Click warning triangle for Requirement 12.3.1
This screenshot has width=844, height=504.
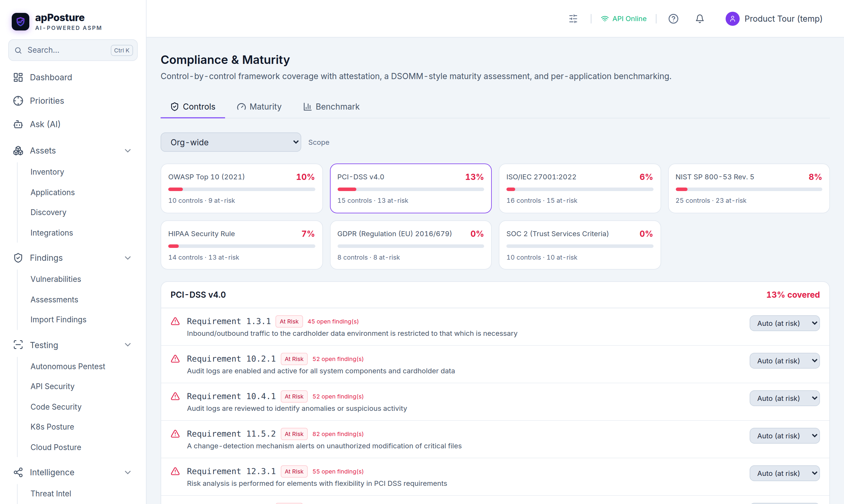pos(175,471)
